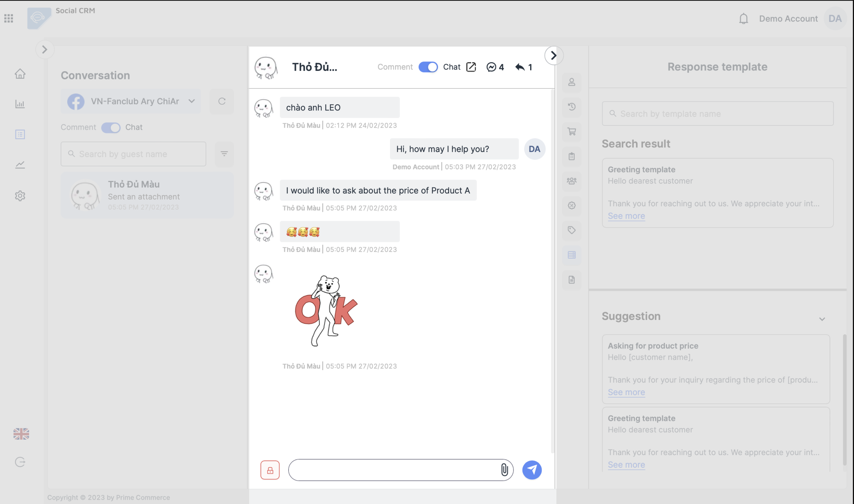Click the send message paper plane button

(532, 470)
